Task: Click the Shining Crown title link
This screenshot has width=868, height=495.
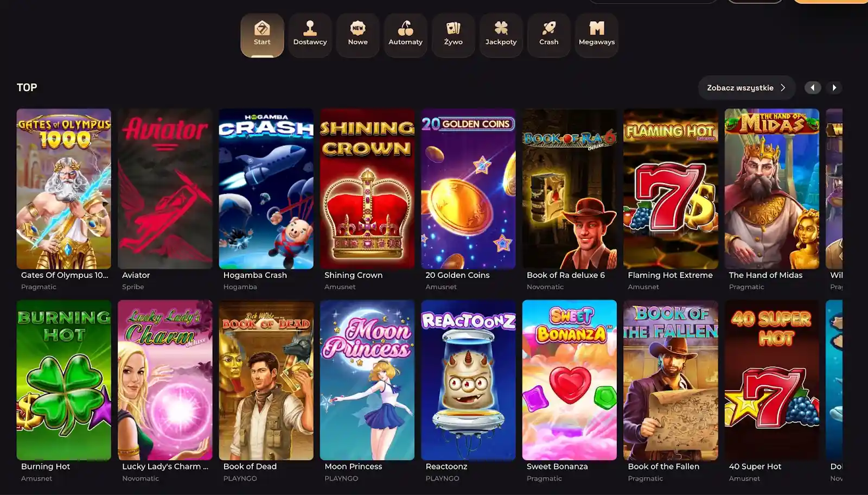Action: click(353, 275)
